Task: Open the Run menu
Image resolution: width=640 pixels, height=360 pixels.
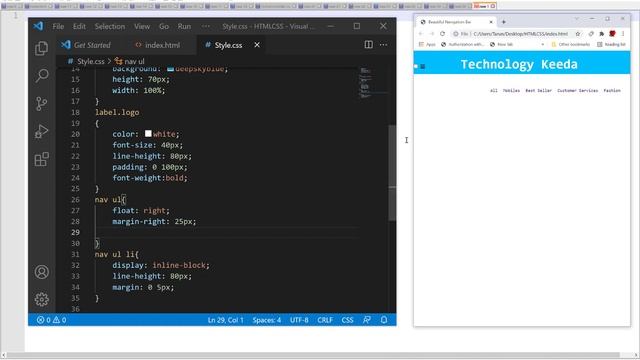Action: 184,26
